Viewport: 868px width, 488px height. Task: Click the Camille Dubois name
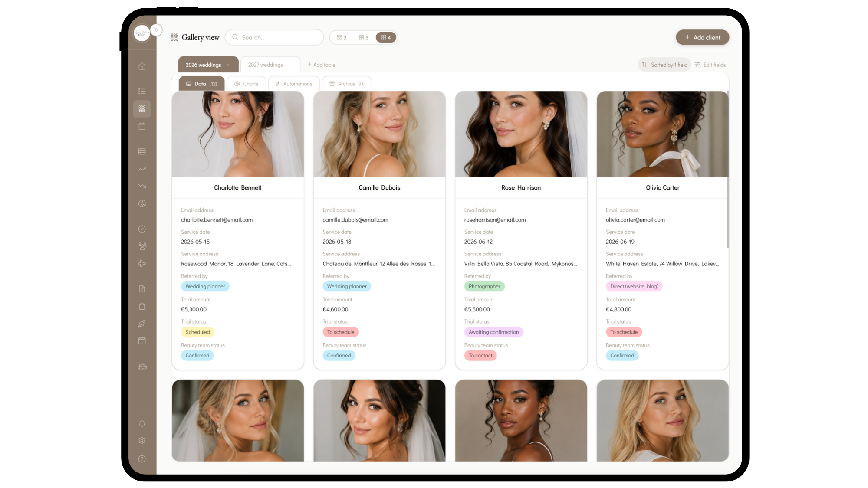(379, 188)
